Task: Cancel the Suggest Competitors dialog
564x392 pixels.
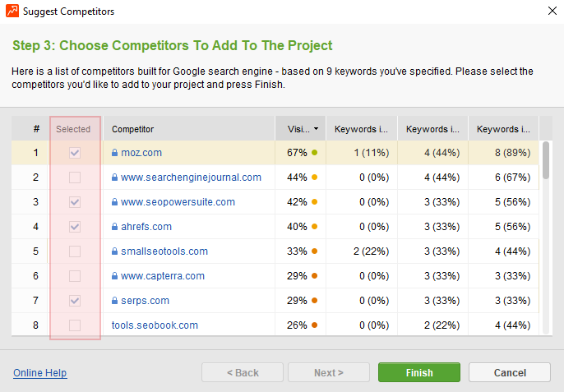Action: [509, 372]
